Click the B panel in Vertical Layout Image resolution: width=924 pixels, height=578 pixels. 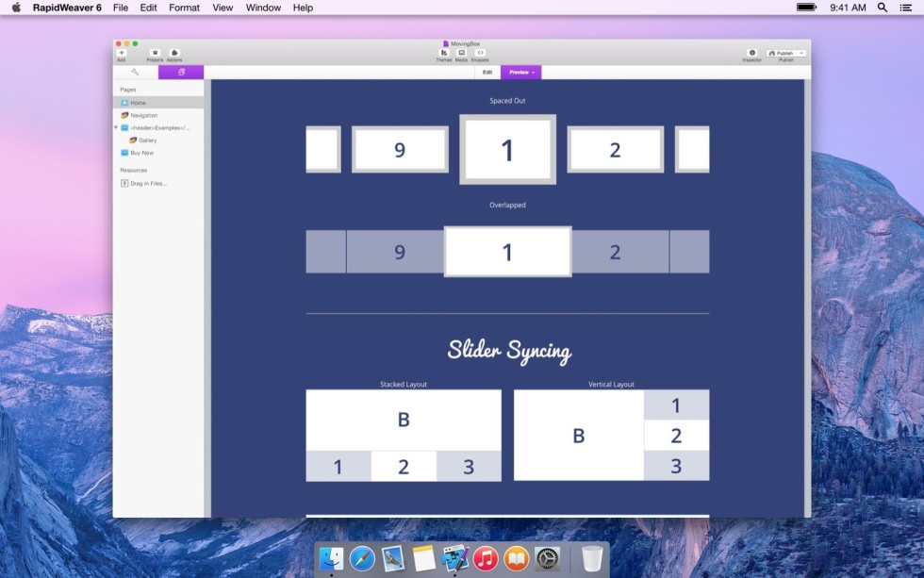coord(579,436)
